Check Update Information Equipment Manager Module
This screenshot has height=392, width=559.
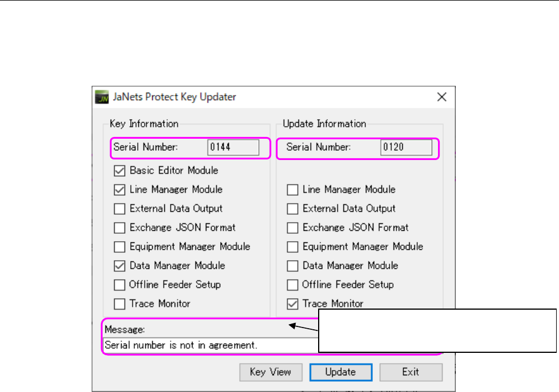click(293, 246)
